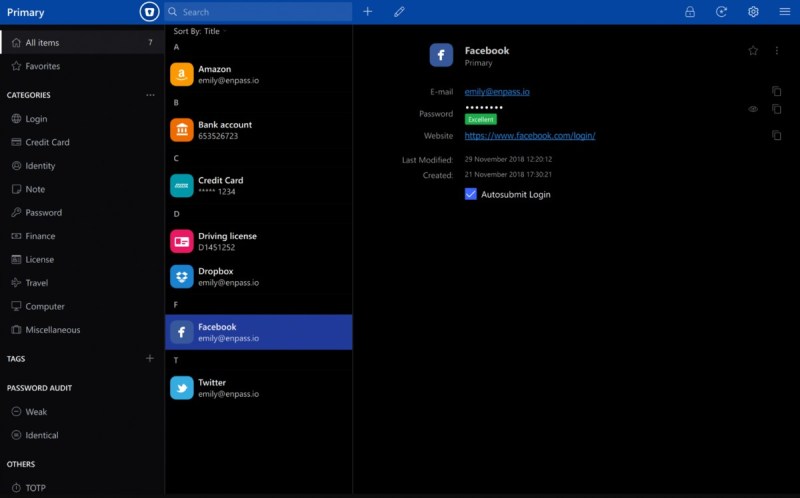
Task: Open the Sort By Title dropdown
Action: [x=199, y=31]
